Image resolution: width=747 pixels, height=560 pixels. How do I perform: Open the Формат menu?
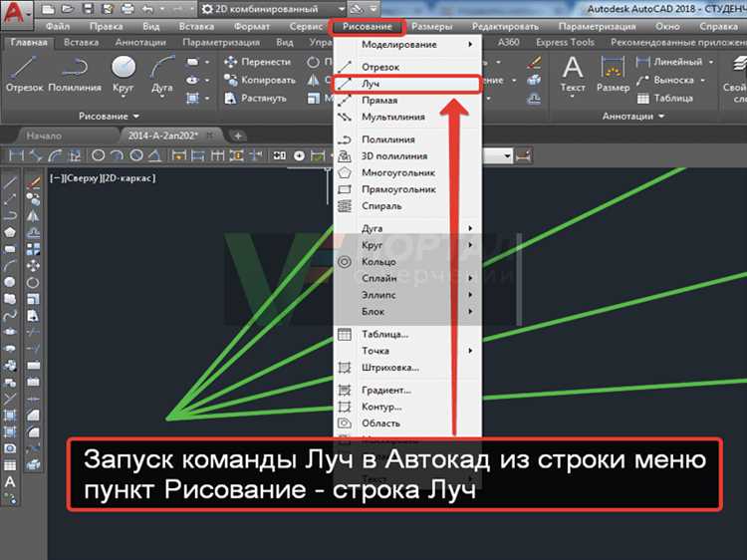tap(252, 27)
